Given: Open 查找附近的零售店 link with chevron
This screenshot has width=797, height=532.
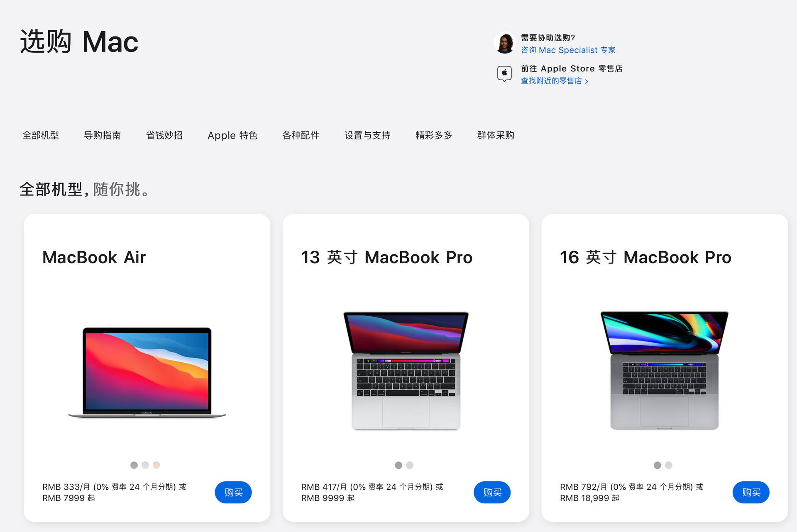Looking at the screenshot, I should tap(555, 81).
